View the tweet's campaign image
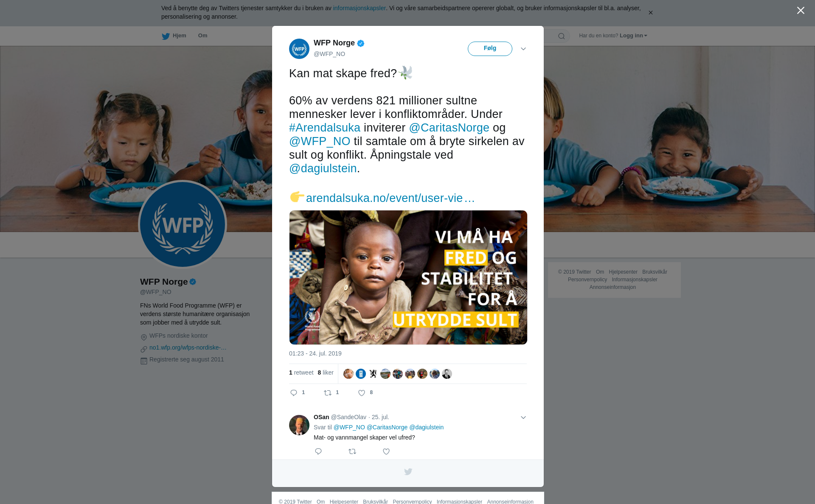 point(408,277)
